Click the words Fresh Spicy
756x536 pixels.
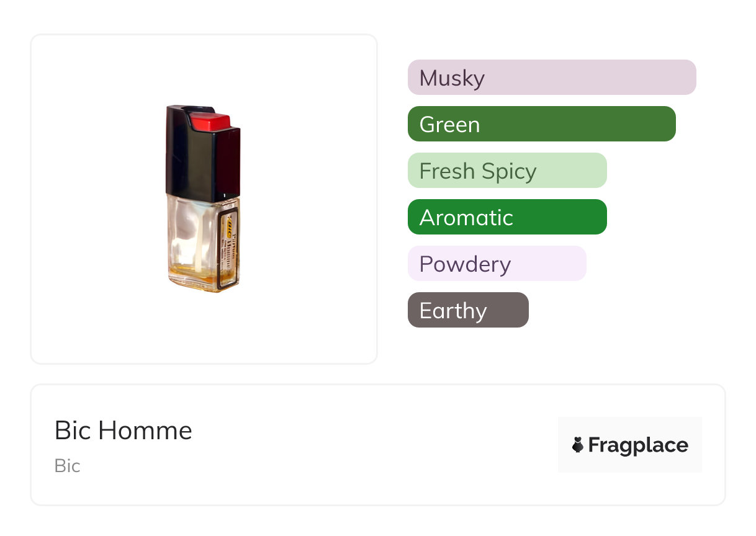[x=478, y=171]
